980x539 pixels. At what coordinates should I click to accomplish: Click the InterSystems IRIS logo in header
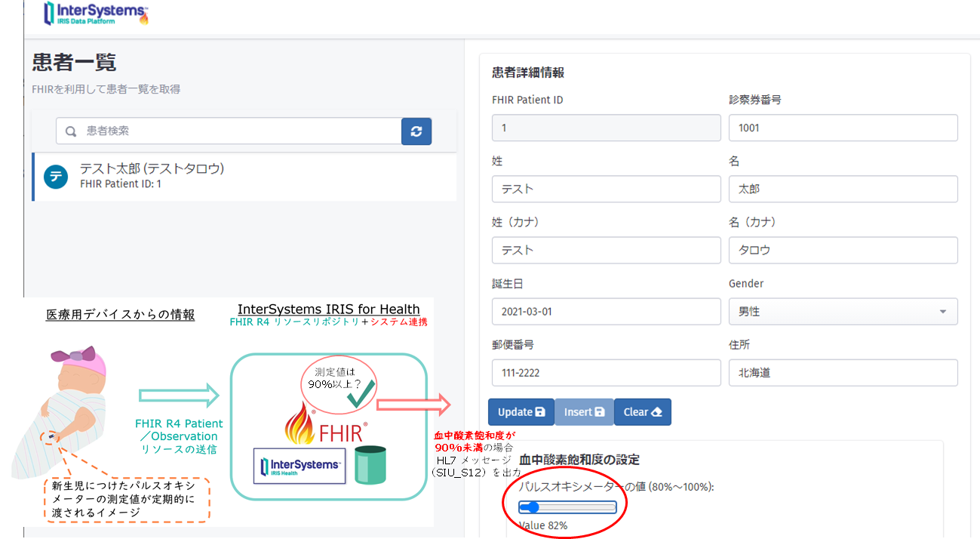[x=96, y=14]
